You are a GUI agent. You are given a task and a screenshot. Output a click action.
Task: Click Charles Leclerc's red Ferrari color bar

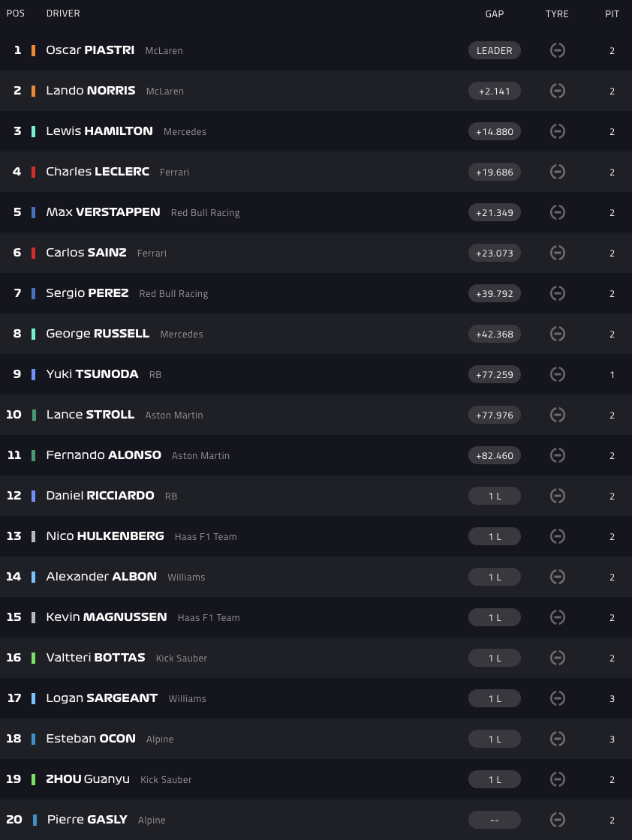click(33, 172)
